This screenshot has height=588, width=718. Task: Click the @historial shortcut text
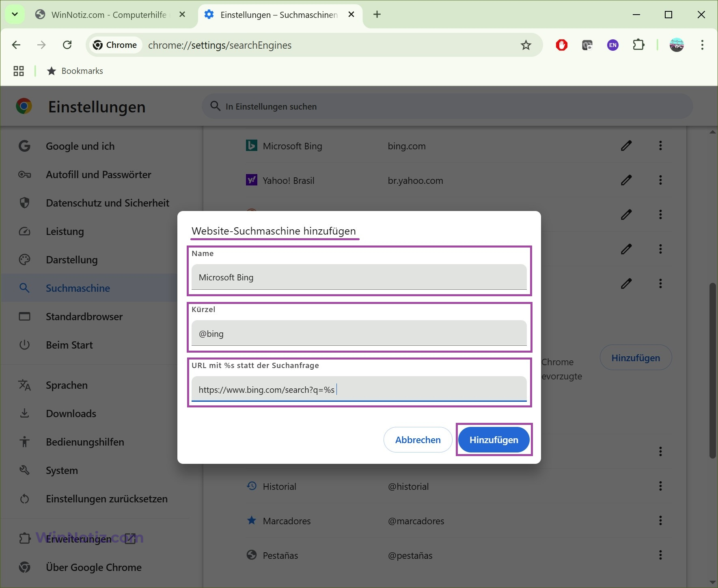[408, 487]
